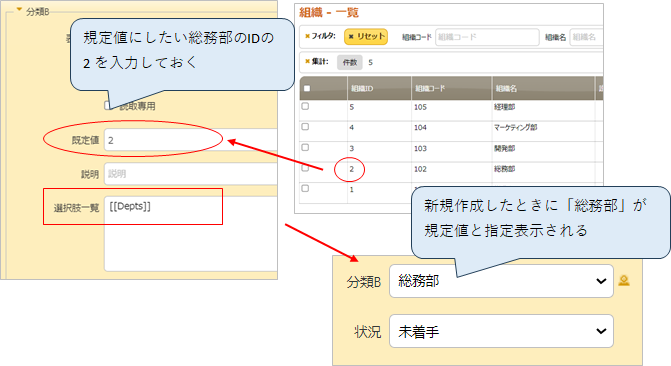Check the row for 経理部
Screen dimensions: 671x366
coord(305,106)
